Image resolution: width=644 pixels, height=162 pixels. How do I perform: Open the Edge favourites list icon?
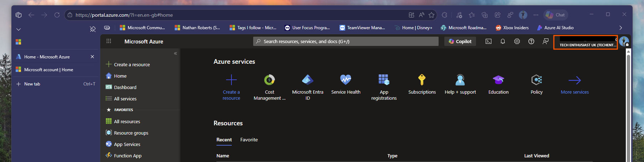pyautogui.click(x=472, y=15)
